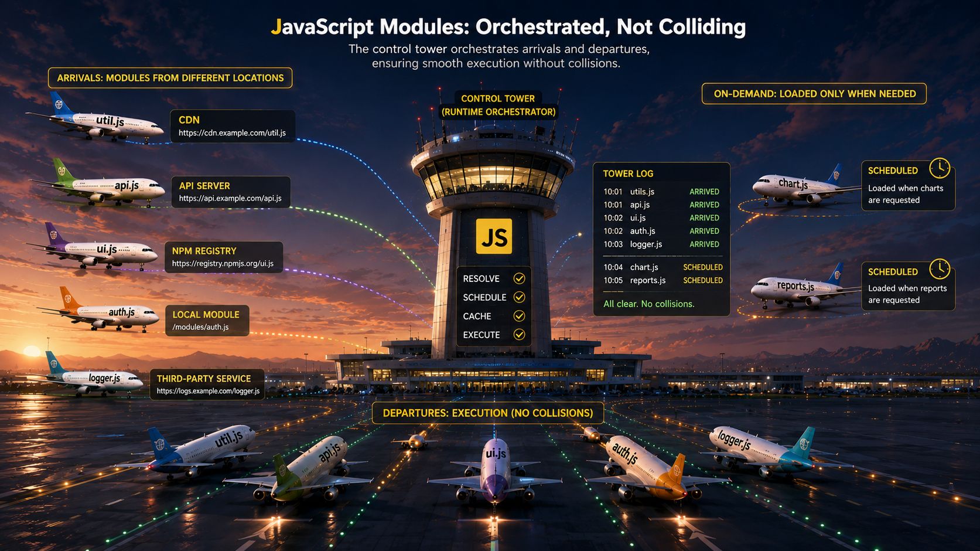Click the CACHE step label
The height and width of the screenshot is (551, 980).
[477, 317]
